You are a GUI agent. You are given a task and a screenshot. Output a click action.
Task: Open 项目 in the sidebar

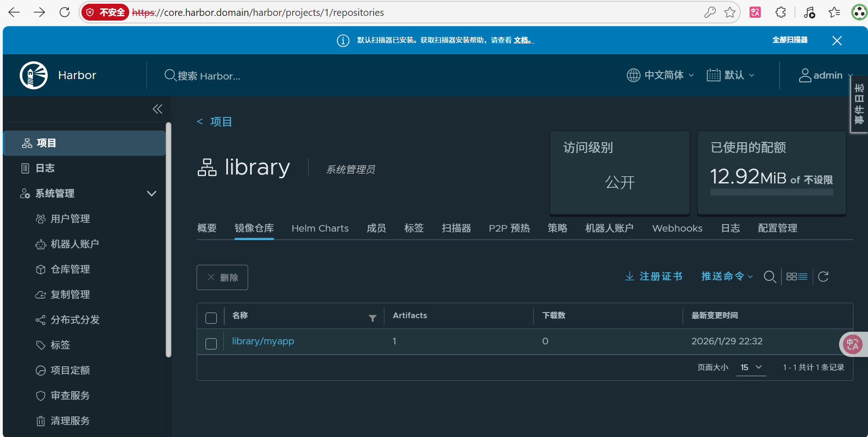84,143
